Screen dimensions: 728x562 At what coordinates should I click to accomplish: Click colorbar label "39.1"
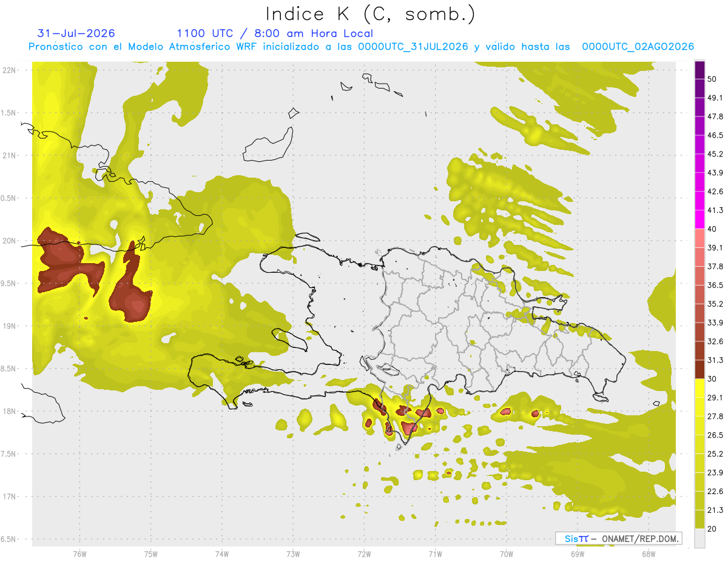click(715, 247)
